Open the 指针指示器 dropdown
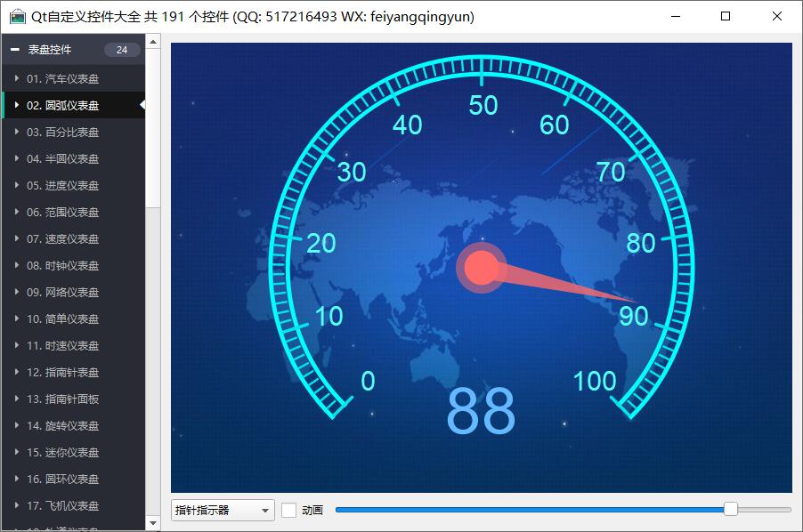Screen dimensions: 803x532 click(223, 510)
